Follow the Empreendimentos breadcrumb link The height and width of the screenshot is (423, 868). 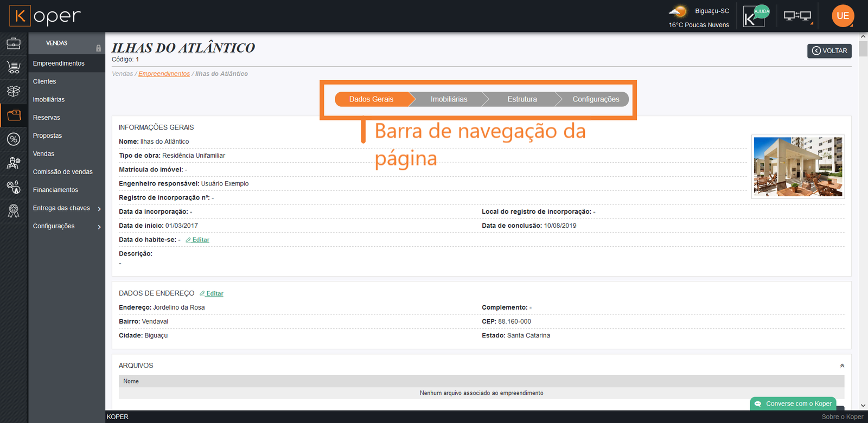[x=164, y=74]
